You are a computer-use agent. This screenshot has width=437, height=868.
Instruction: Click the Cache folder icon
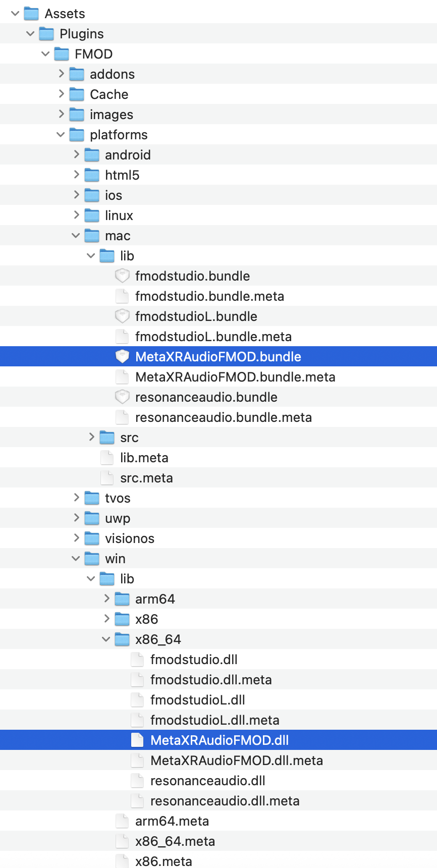(77, 94)
